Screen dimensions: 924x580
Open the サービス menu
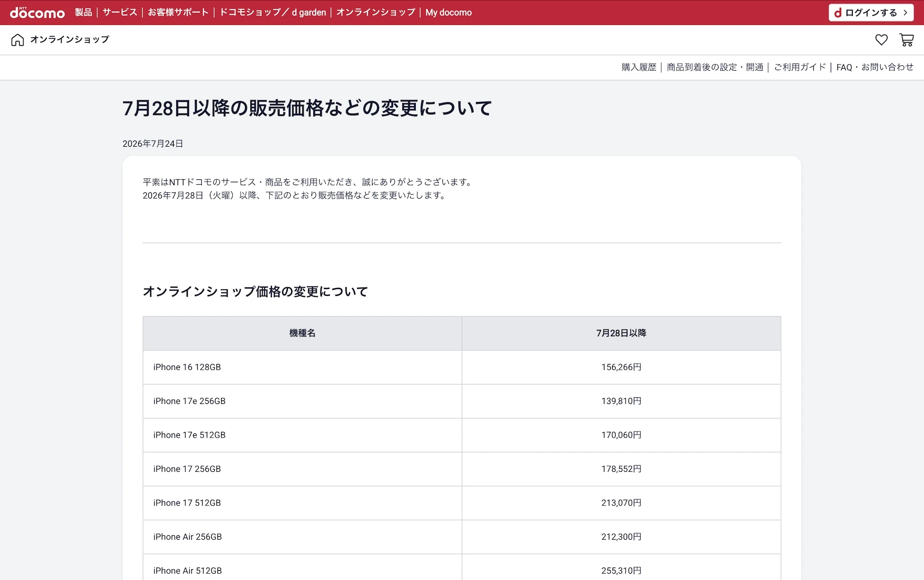120,13
